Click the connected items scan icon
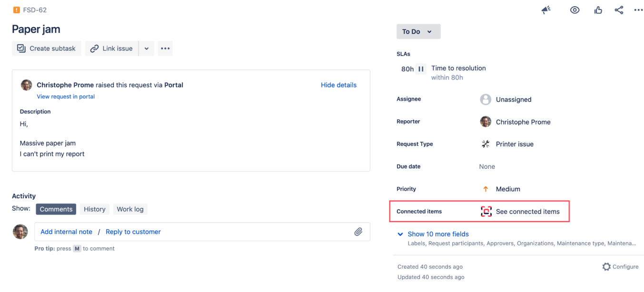The width and height of the screenshot is (644, 292). [x=485, y=212]
